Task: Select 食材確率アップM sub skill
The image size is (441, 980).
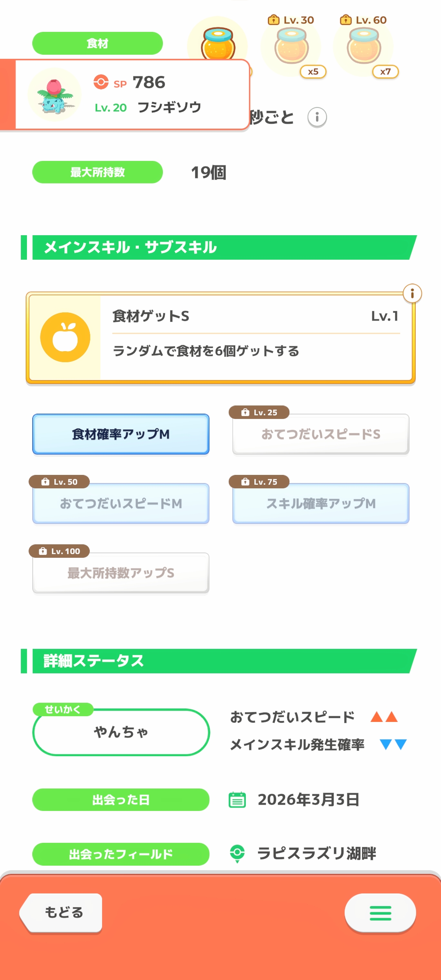Action: click(x=121, y=434)
